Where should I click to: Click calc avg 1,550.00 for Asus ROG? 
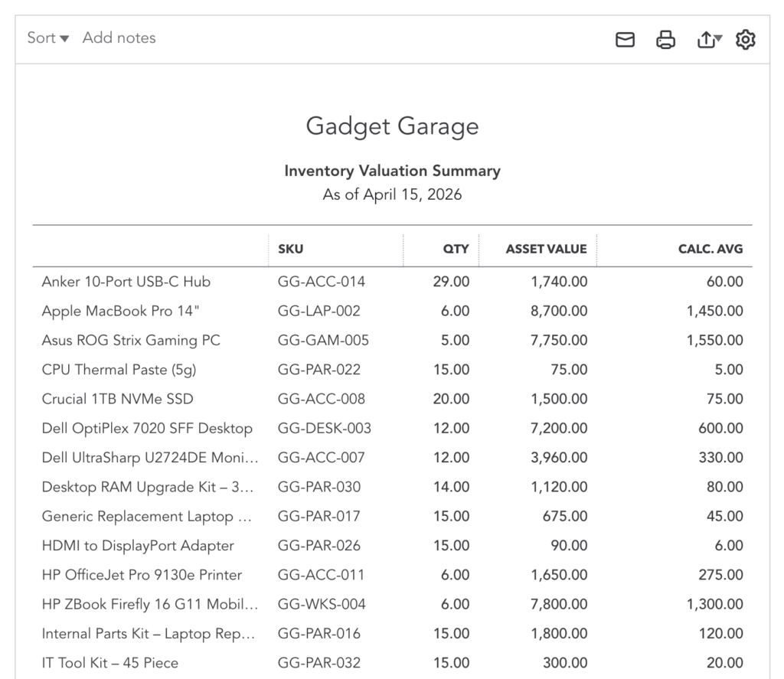[x=715, y=341]
